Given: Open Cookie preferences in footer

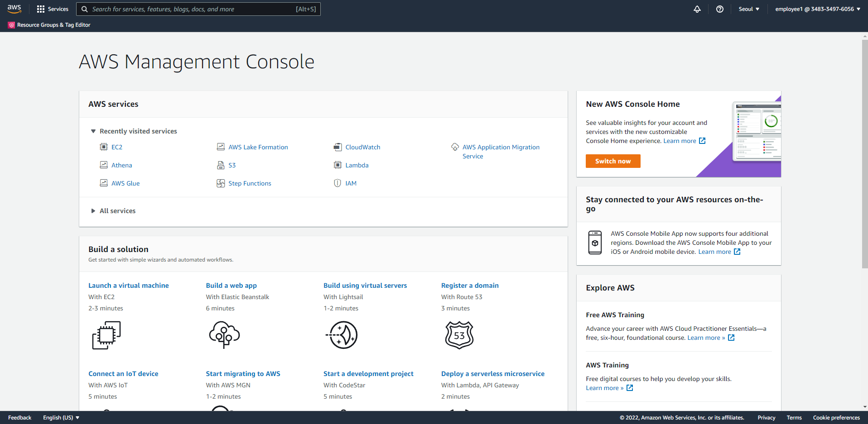Looking at the screenshot, I should point(836,418).
